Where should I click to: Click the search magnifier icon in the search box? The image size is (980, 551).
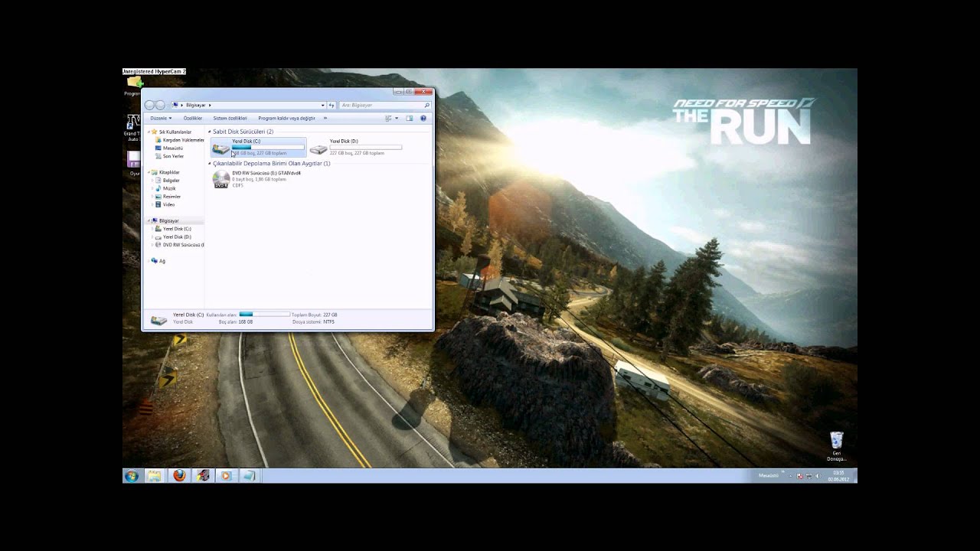click(x=426, y=105)
